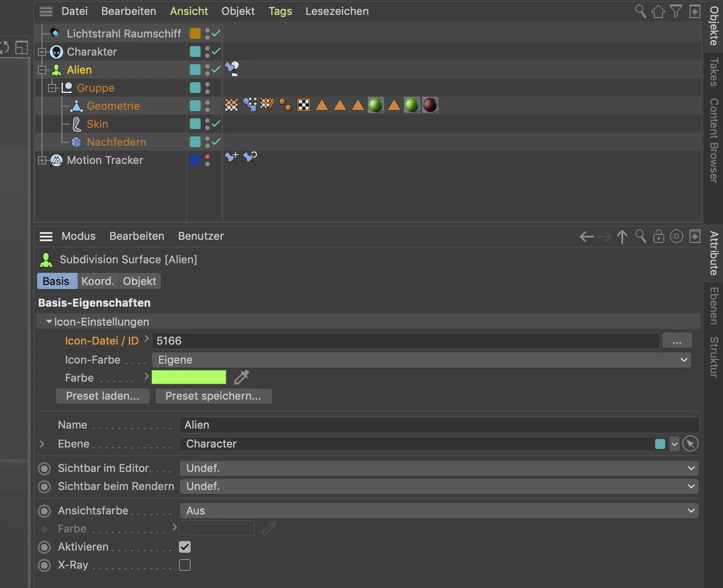Viewport: 723px width, 588px height.
Task: Collapse the Alien object tree
Action: (x=42, y=70)
